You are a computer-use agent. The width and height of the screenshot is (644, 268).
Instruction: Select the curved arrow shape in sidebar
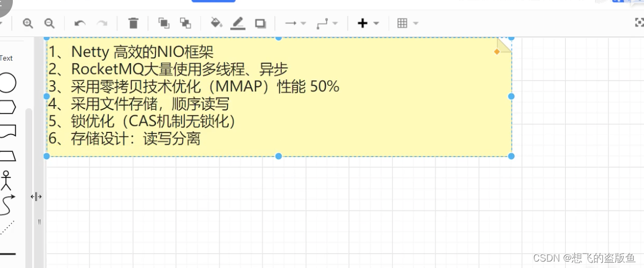point(8,205)
